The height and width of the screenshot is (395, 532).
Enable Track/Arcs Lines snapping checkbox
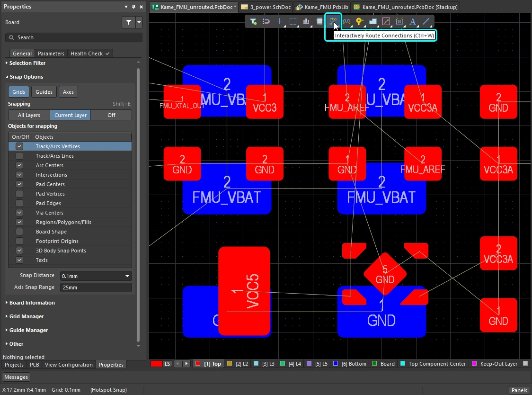(x=19, y=156)
